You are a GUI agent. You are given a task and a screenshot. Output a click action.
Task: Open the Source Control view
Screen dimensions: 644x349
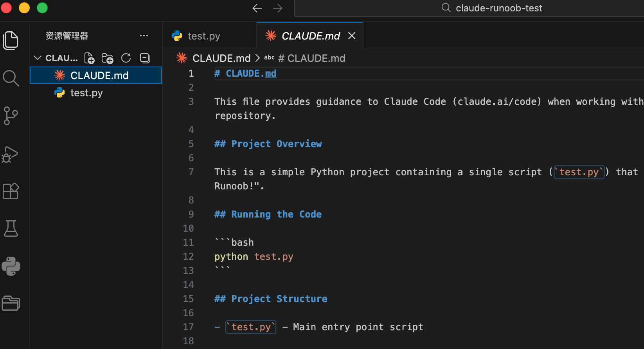pyautogui.click(x=11, y=116)
